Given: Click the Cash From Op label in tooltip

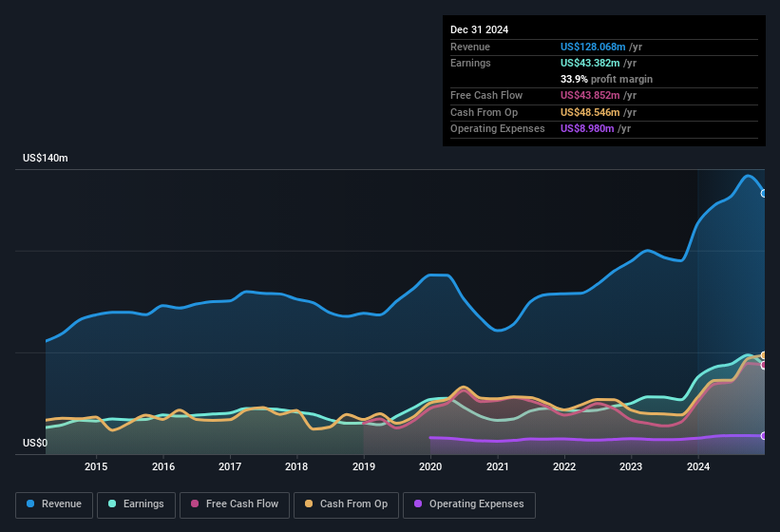Looking at the screenshot, I should click(484, 112).
